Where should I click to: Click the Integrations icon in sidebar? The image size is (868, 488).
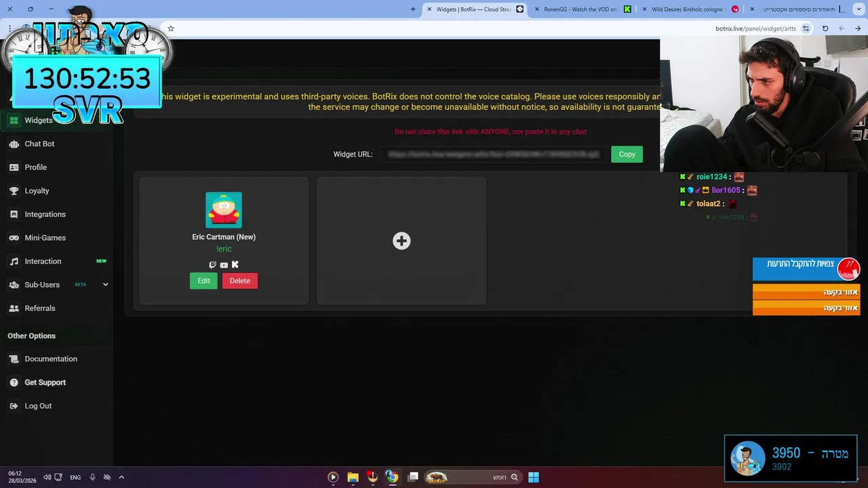[x=14, y=214]
